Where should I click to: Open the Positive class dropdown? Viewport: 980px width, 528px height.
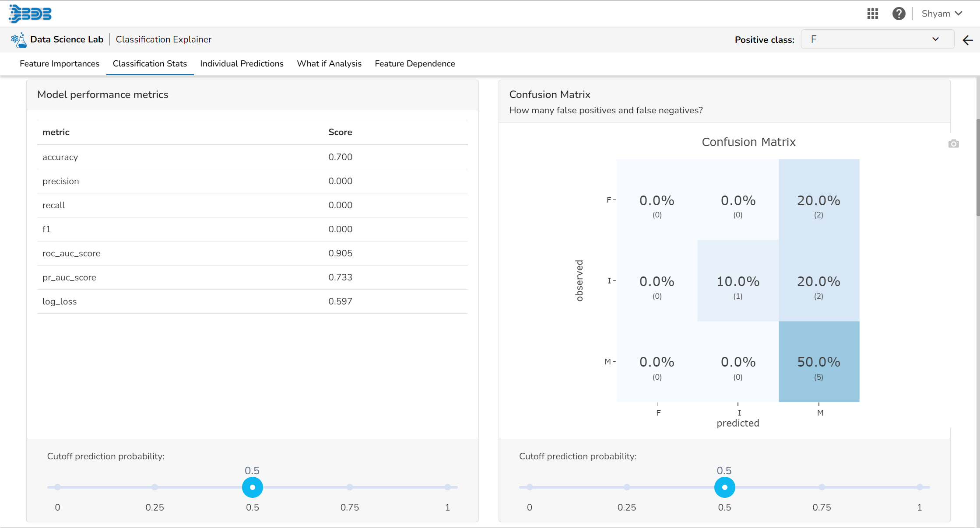click(871, 39)
